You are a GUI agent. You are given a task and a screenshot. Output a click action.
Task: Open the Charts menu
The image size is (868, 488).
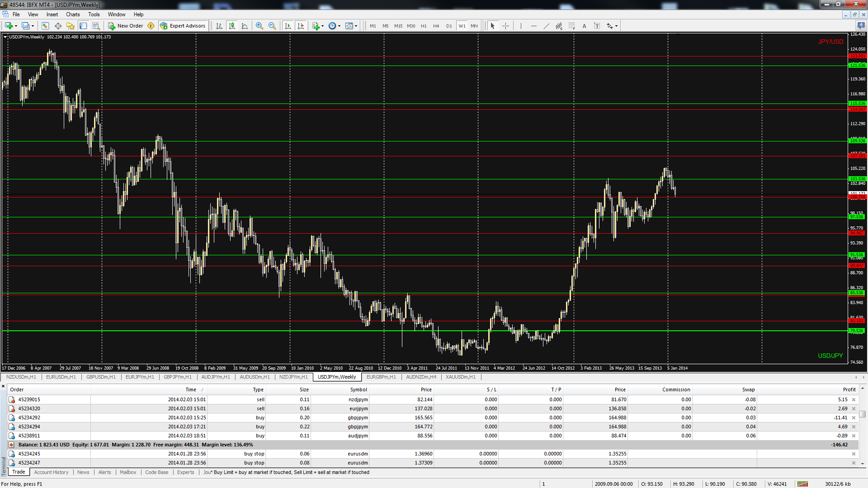click(x=73, y=14)
